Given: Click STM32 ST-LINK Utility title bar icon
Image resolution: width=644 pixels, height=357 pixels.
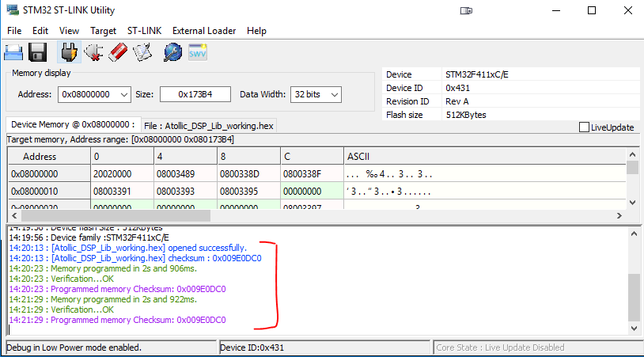Looking at the screenshot, I should (x=13, y=9).
